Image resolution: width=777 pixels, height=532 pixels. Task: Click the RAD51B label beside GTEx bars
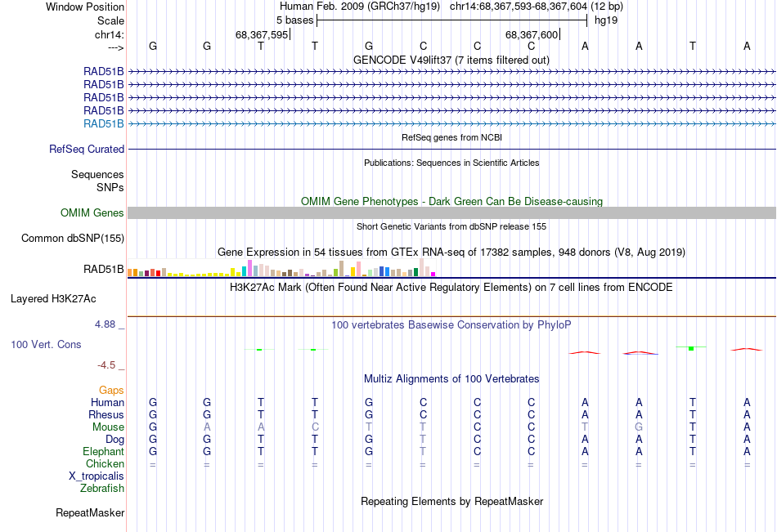point(104,269)
